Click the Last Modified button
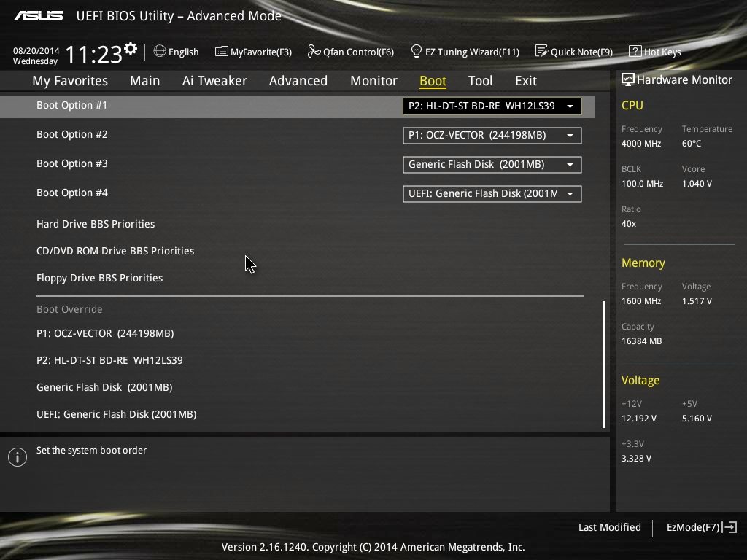 click(609, 527)
